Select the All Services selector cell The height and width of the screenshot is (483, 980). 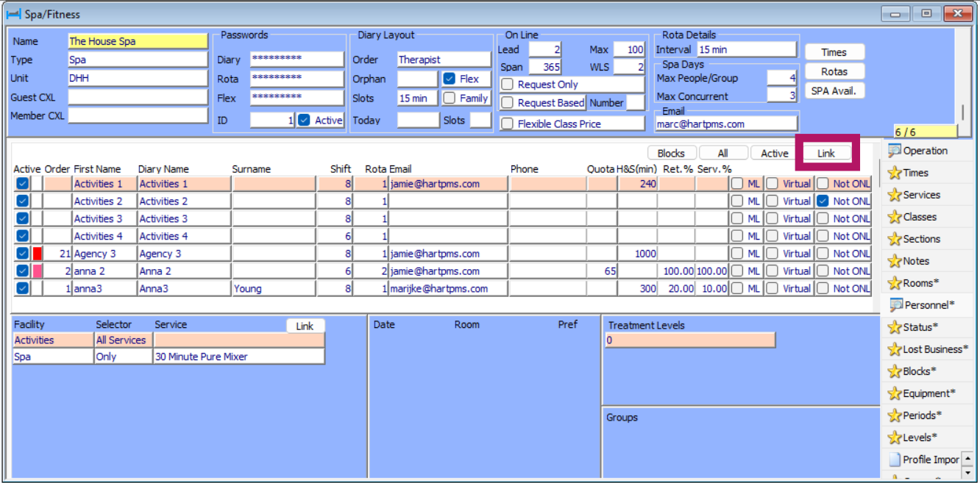123,340
